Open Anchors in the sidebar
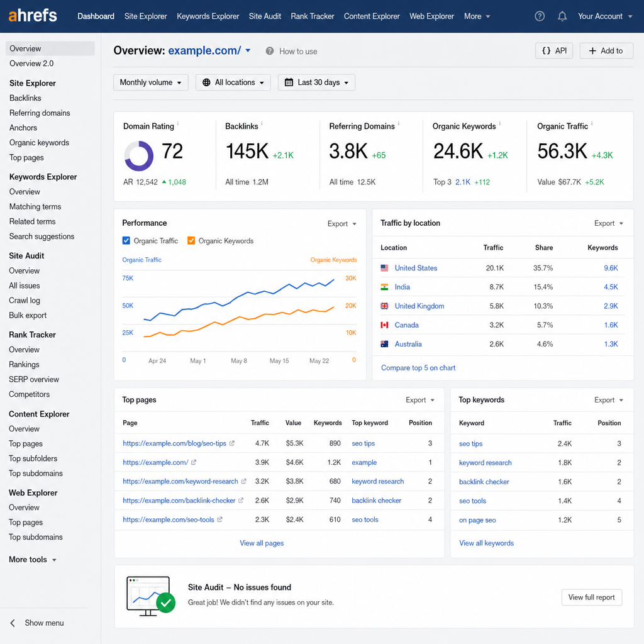644x644 pixels. click(x=23, y=128)
